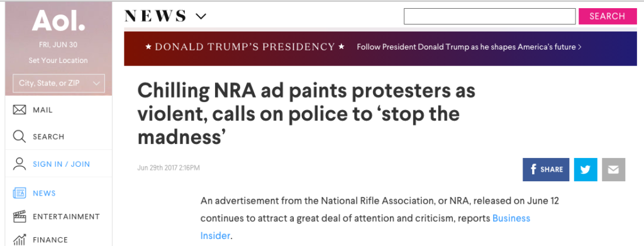Click Set Your Location text
Screen dimensions: 644x246
58,60
